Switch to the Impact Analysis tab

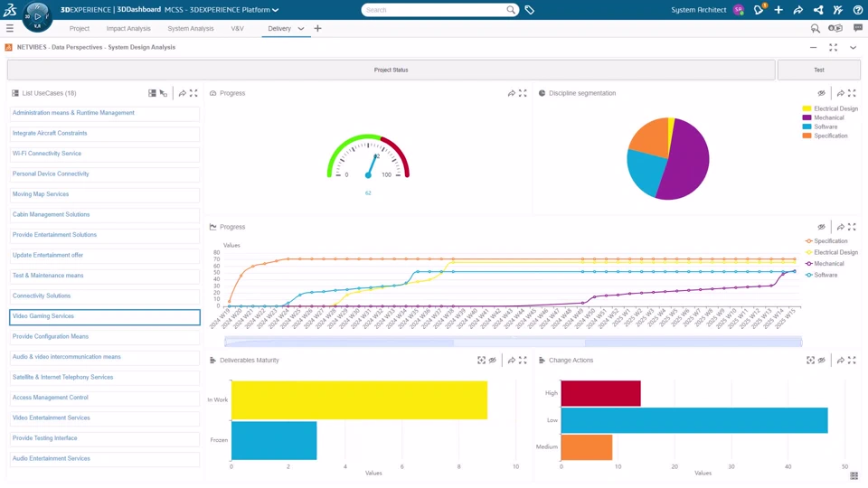point(128,28)
